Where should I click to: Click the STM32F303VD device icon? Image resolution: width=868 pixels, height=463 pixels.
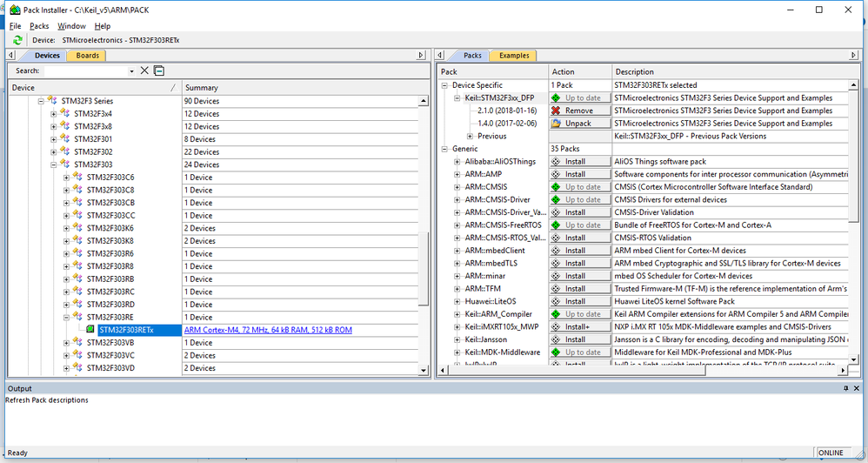tap(78, 368)
